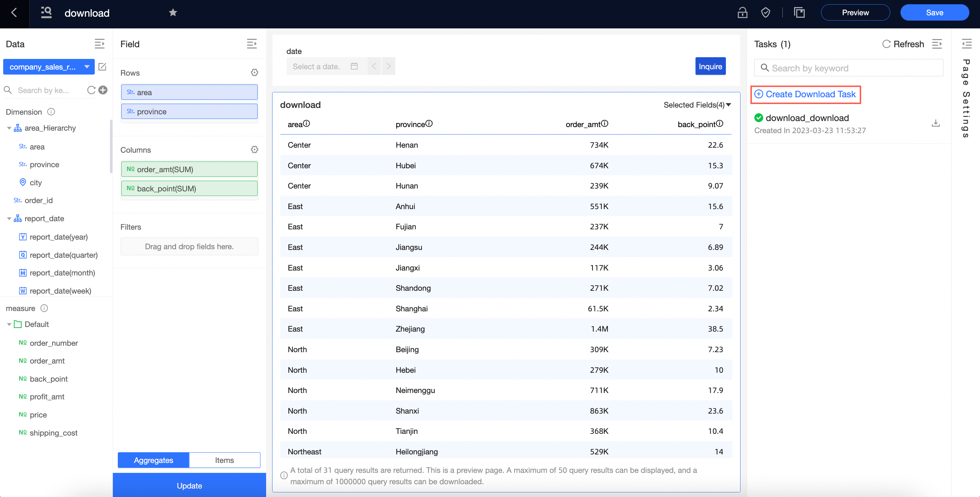The width and height of the screenshot is (980, 497).
Task: Download the download_download task file
Action: click(936, 123)
